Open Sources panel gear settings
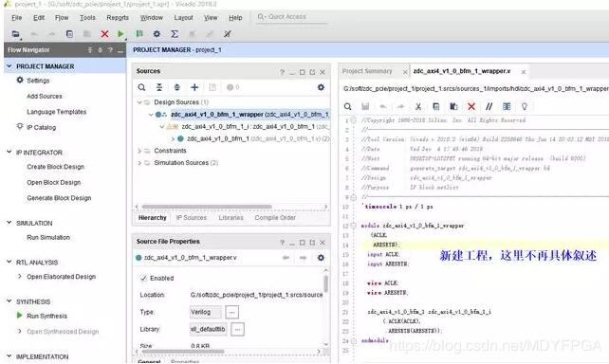 tap(321, 87)
